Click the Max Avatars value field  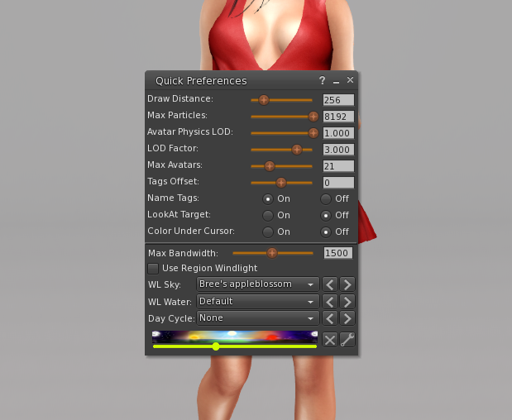coord(338,166)
